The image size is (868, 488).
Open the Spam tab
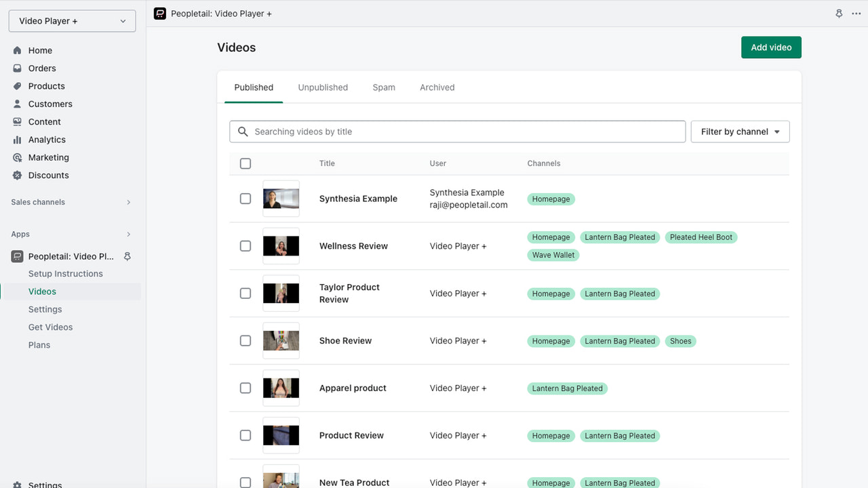pos(383,87)
